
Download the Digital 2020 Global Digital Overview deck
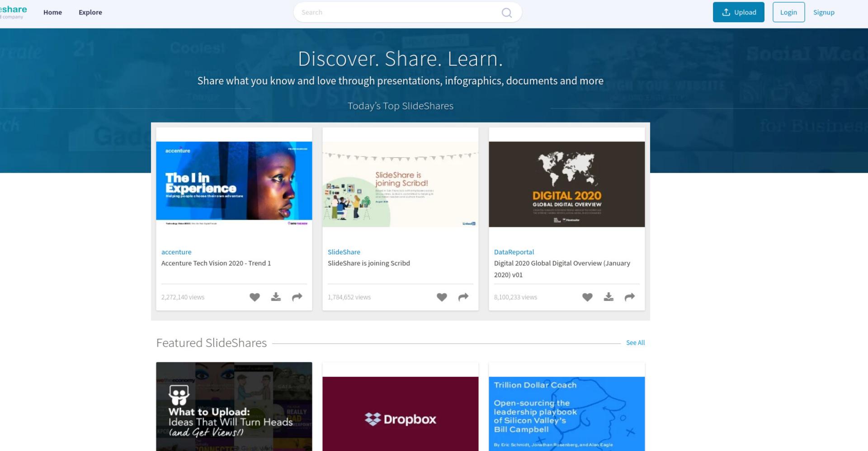point(609,297)
